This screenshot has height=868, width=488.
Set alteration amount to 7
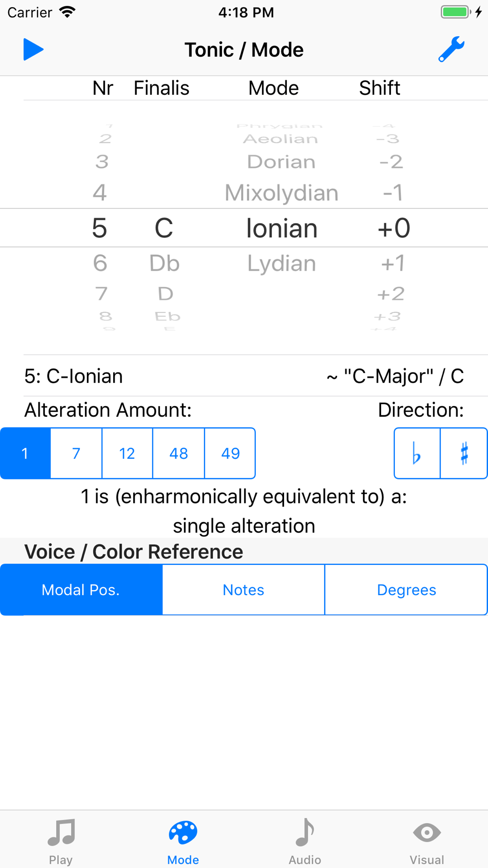coord(76,454)
